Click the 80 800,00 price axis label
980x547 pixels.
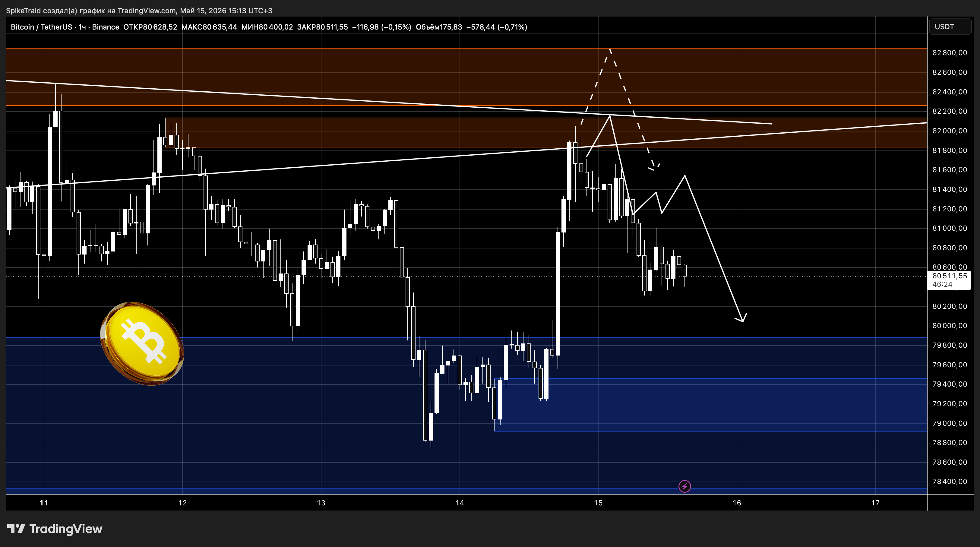950,248
